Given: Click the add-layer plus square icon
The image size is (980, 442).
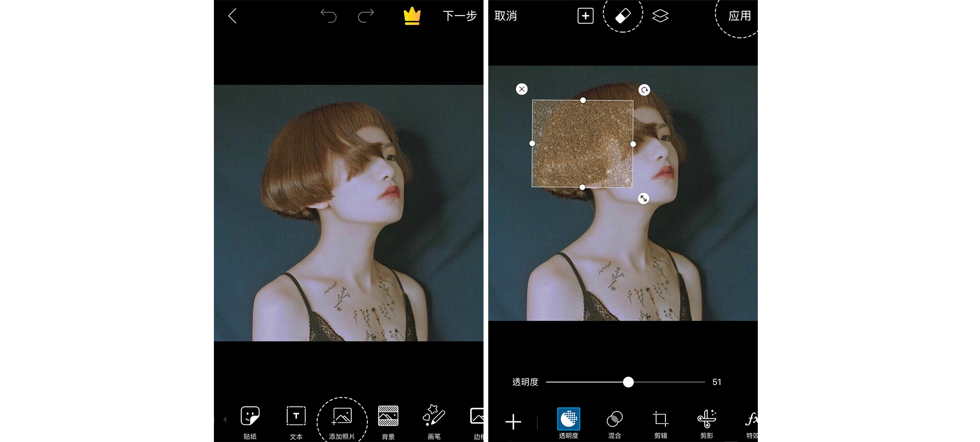Looking at the screenshot, I should tap(585, 16).
